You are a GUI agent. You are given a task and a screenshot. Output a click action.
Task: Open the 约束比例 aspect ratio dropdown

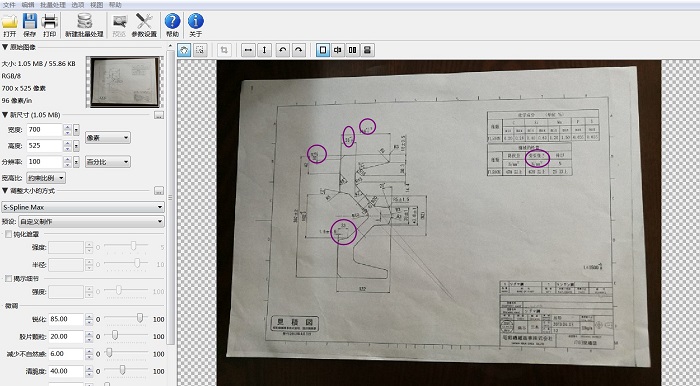(46, 178)
